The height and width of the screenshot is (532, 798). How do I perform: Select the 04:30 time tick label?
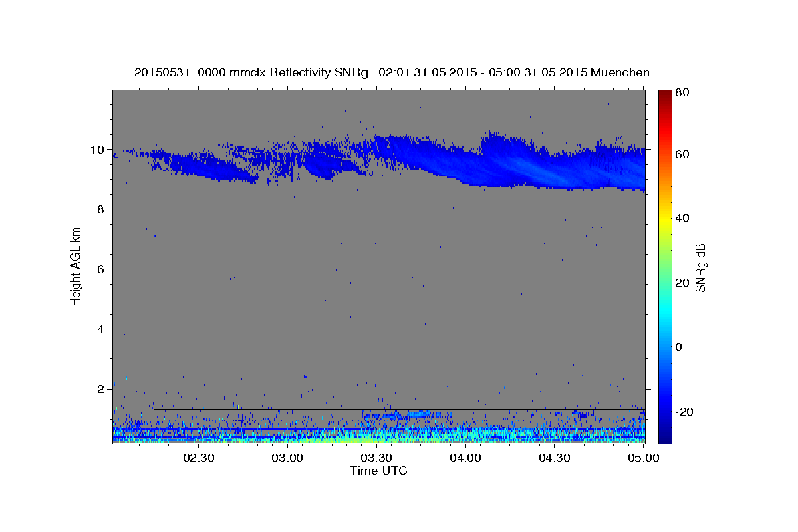pyautogui.click(x=555, y=458)
